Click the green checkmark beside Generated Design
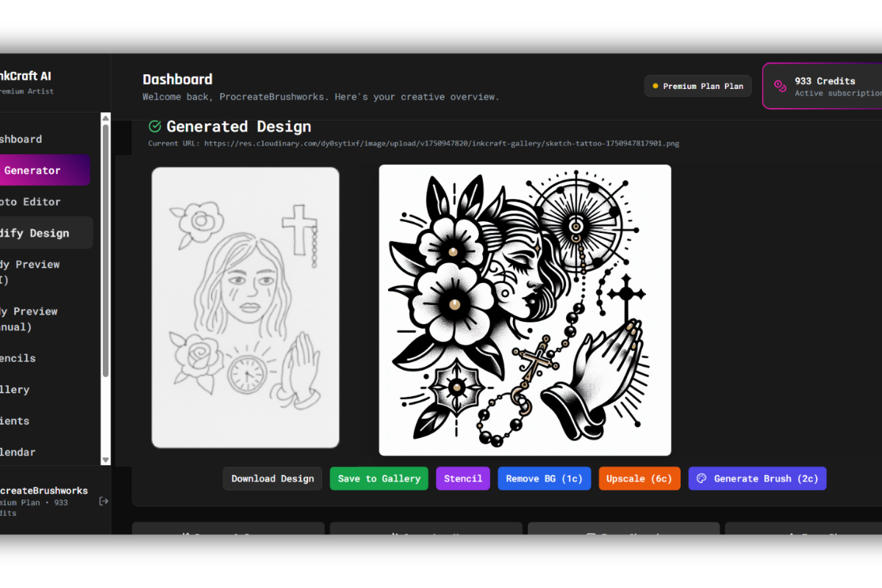This screenshot has width=882, height=588. (x=154, y=126)
